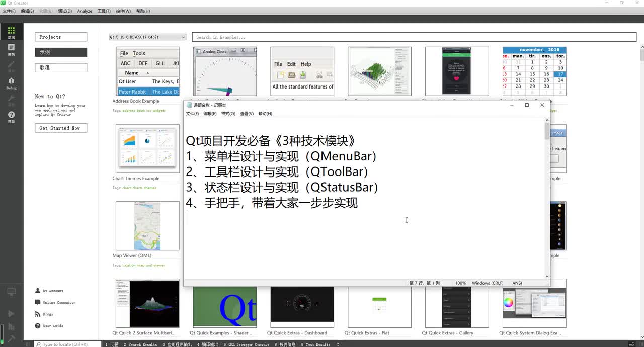Viewport: 644px width, 347px height.
Task: Click the Start Debugging run icon
Action: 11,326
